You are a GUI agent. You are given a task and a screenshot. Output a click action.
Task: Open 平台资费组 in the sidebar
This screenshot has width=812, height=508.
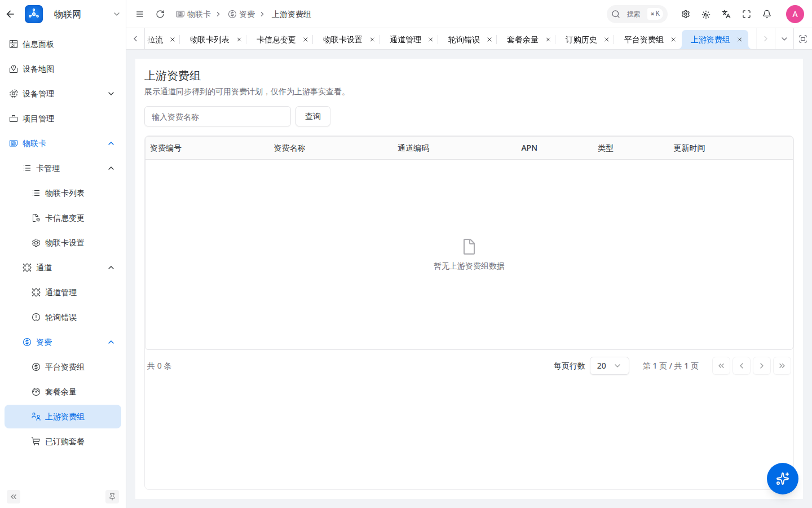(x=63, y=367)
